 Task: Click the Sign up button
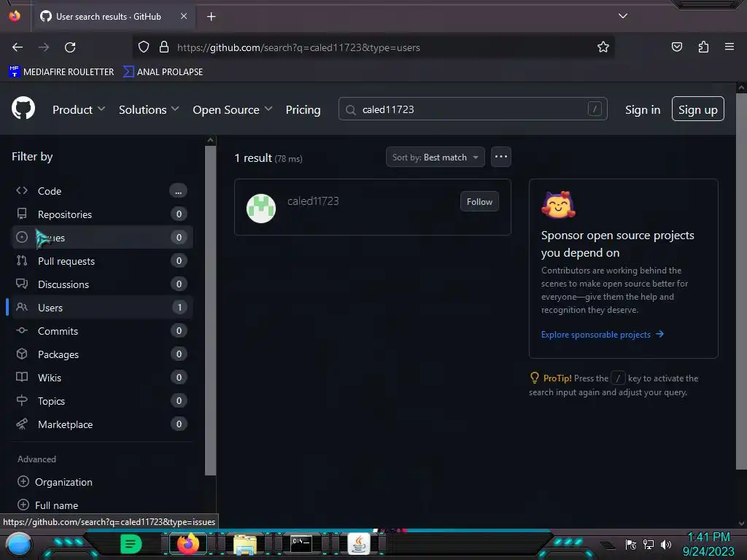[697, 109]
